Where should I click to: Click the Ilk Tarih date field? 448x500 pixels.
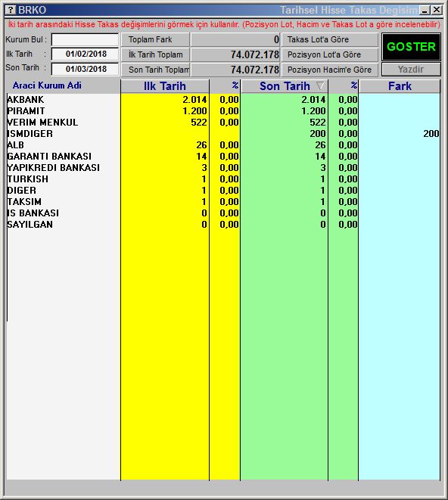[85, 54]
